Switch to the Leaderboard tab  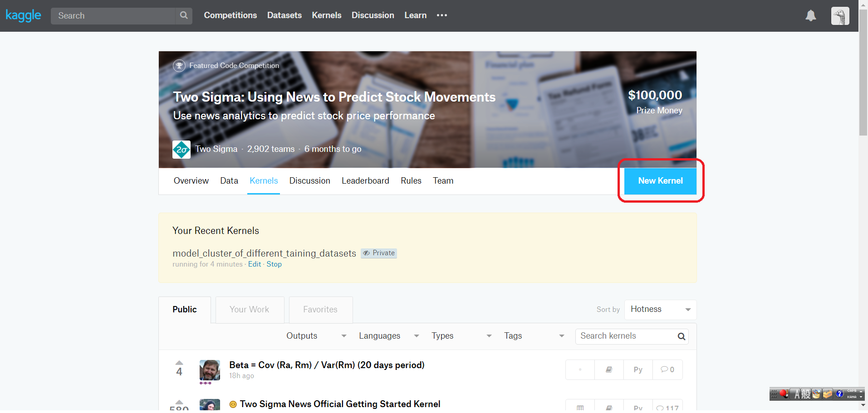tap(365, 181)
